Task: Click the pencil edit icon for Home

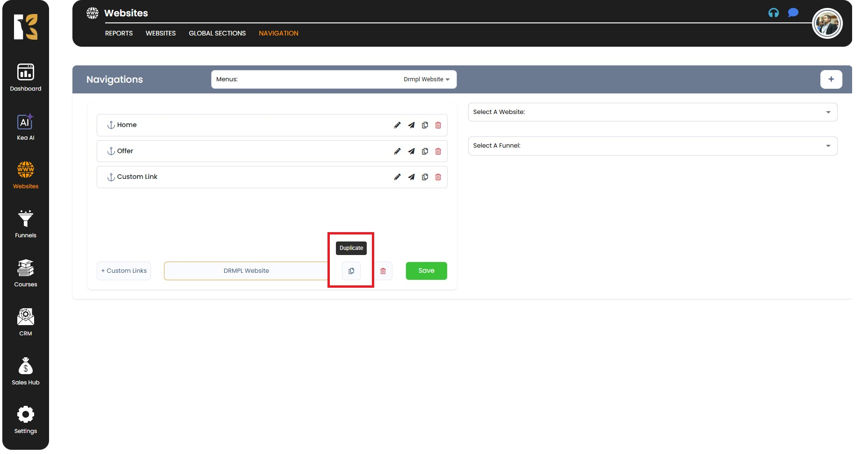Action: tap(397, 125)
